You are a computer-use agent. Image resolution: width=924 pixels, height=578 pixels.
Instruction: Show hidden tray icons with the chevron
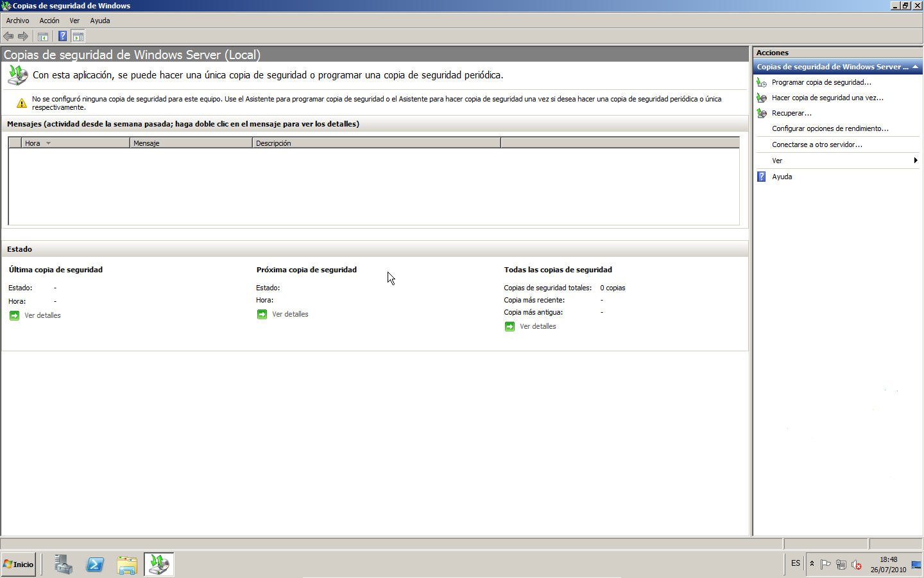tap(812, 564)
